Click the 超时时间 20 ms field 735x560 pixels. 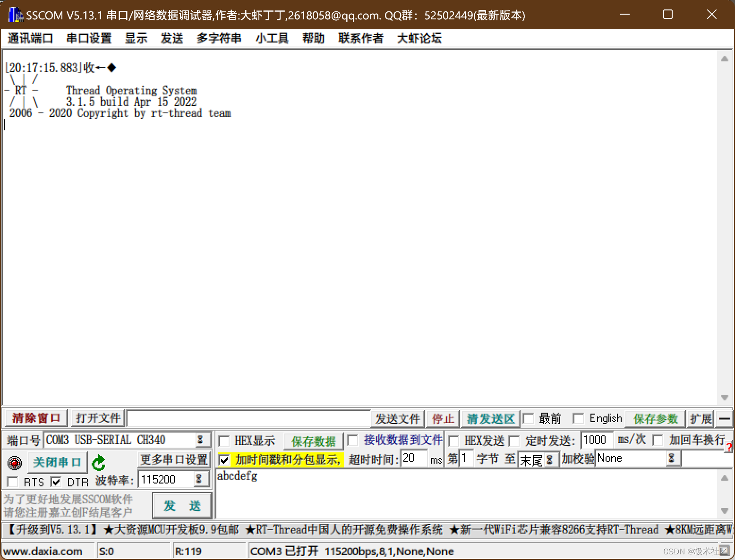[x=414, y=458]
